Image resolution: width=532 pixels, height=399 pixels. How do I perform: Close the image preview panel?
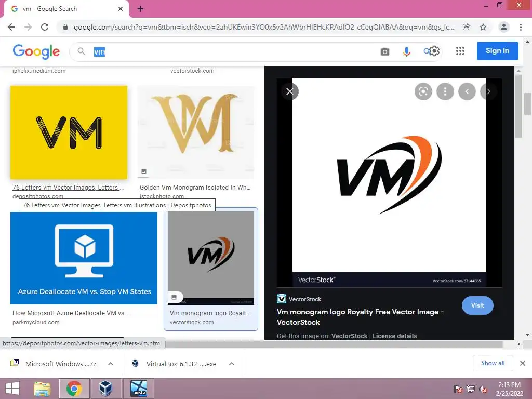coord(290,91)
